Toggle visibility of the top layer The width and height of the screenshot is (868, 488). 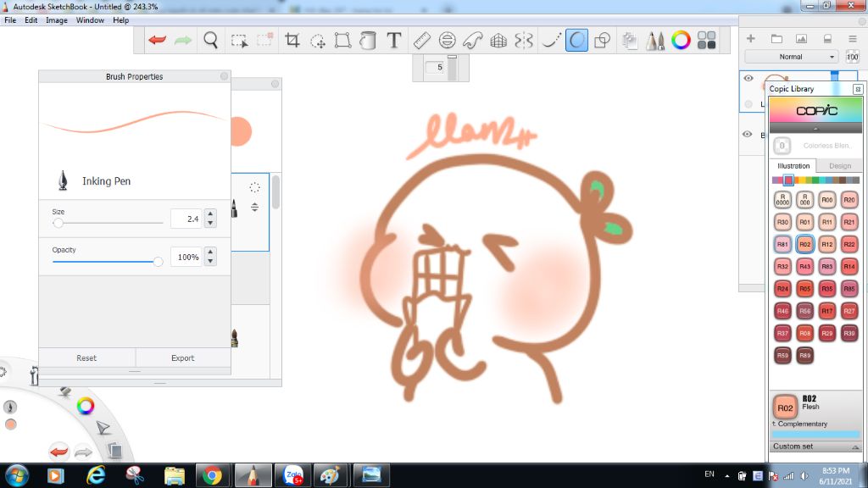click(x=748, y=78)
